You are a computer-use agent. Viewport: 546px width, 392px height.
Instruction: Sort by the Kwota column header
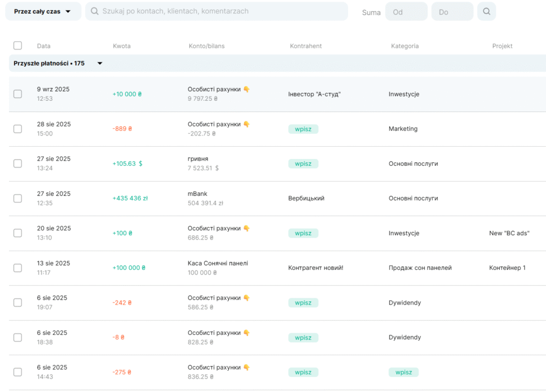(x=122, y=46)
